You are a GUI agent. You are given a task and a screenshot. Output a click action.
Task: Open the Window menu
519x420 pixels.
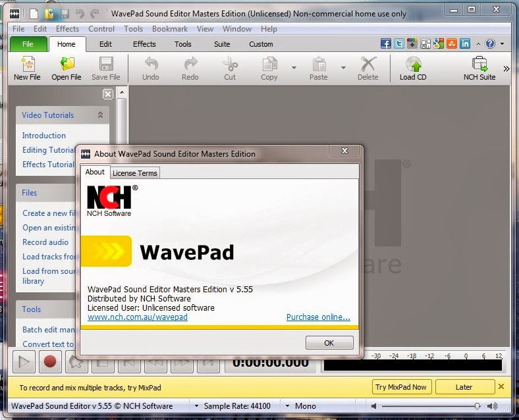click(x=237, y=29)
